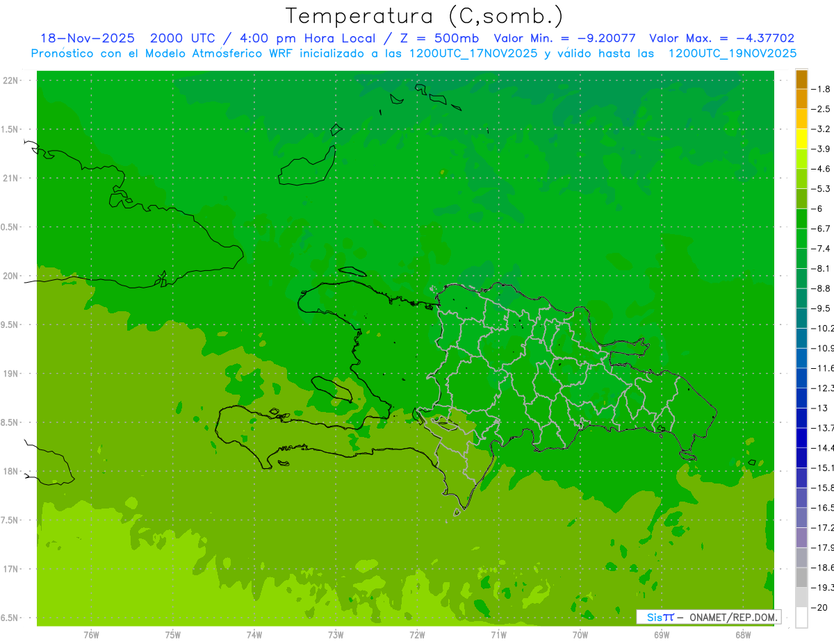Pick the purple swatch between -17.2 and -17.9

801,538
